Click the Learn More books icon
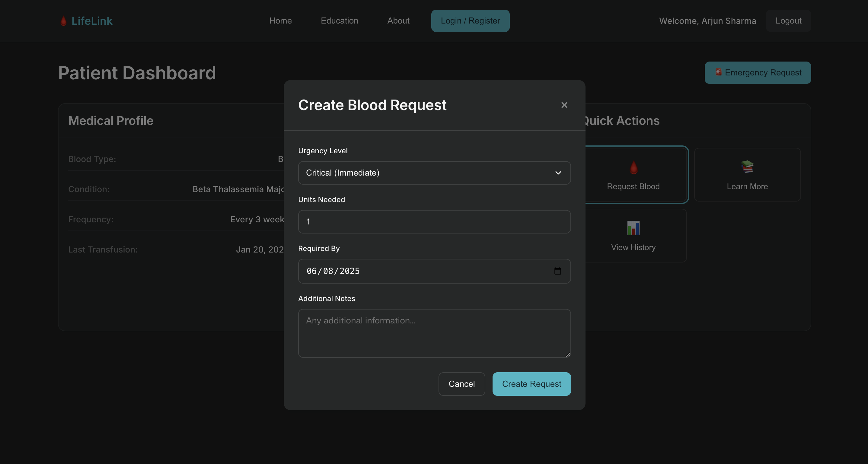 coord(747,167)
